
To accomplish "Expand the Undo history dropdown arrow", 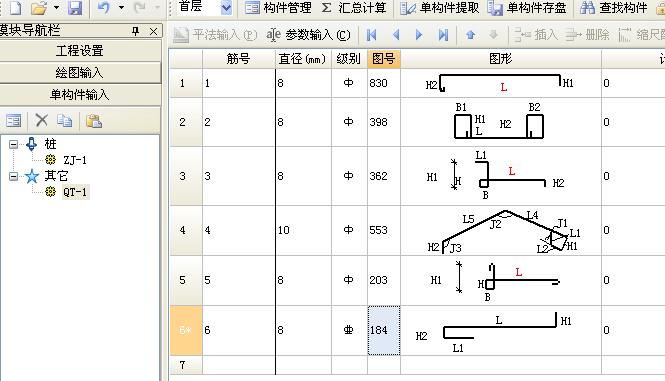I will [x=121, y=7].
